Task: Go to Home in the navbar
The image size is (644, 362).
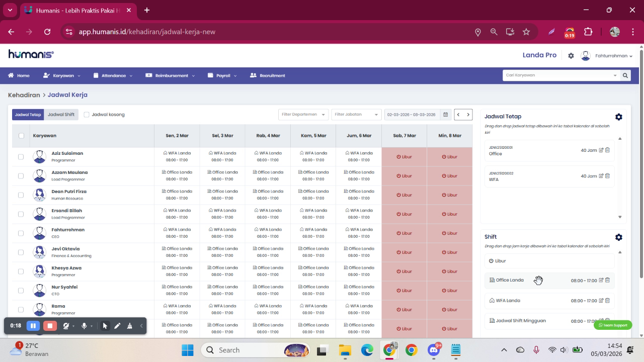Action: [19, 75]
